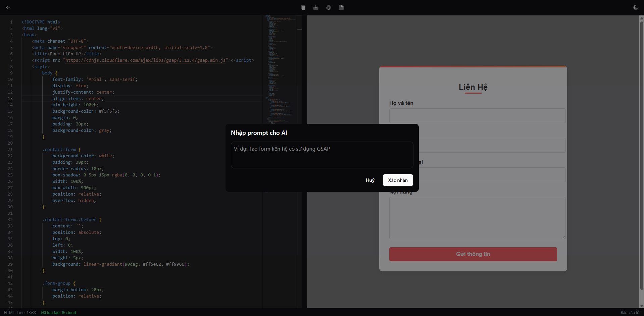Click the '<title>Form Liên Hệ</title>' code line
The height and width of the screenshot is (316, 644).
click(x=66, y=54)
